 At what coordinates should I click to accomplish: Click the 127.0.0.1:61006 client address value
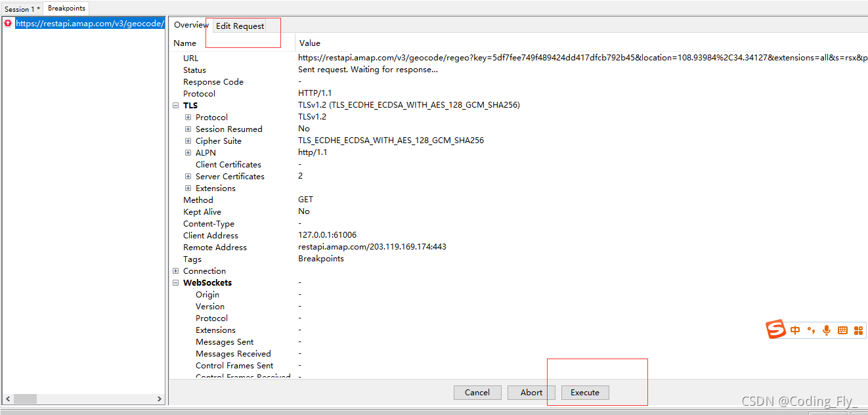point(328,235)
